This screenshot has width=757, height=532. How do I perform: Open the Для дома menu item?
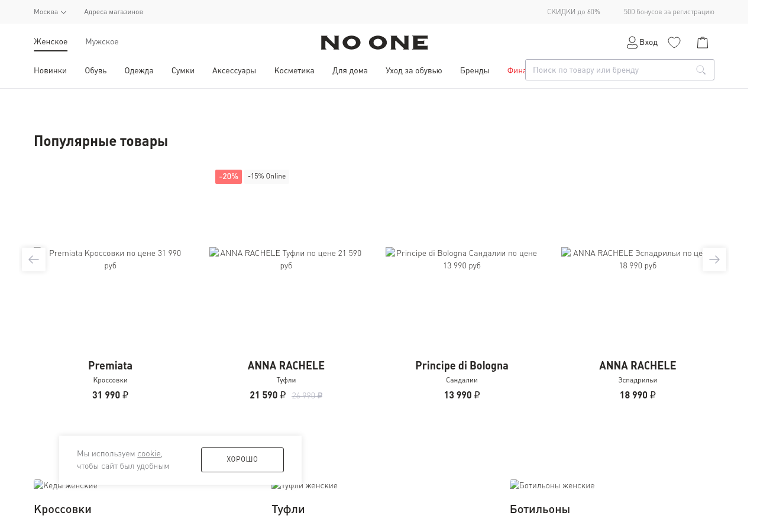click(x=350, y=70)
